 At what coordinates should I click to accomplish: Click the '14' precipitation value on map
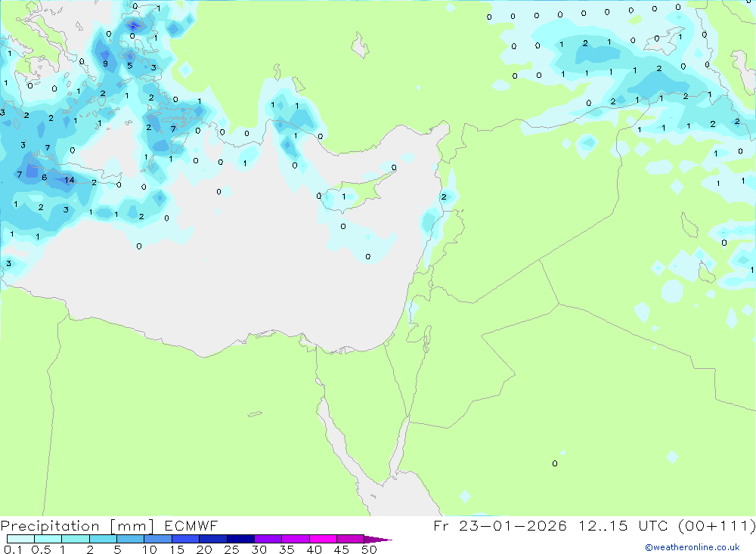click(x=70, y=180)
